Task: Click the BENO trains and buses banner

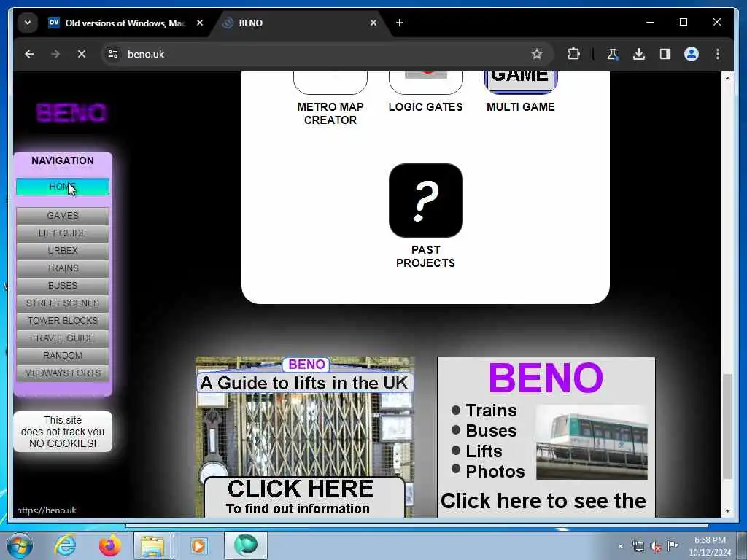Action: coord(546,437)
